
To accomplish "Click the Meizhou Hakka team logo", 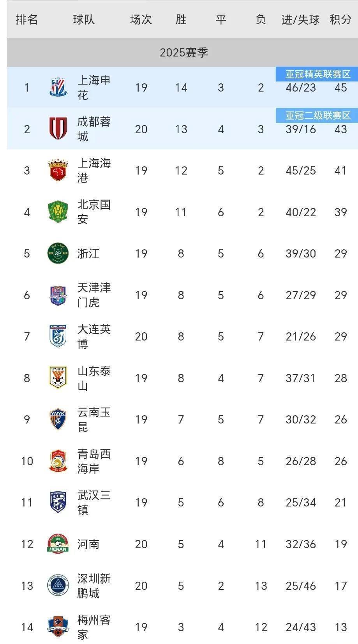I will coord(58,626).
